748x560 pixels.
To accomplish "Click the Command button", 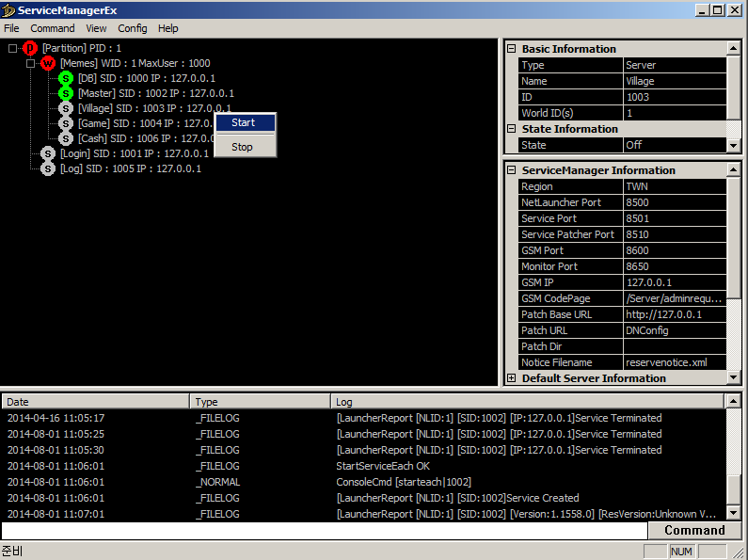I will pos(694,531).
